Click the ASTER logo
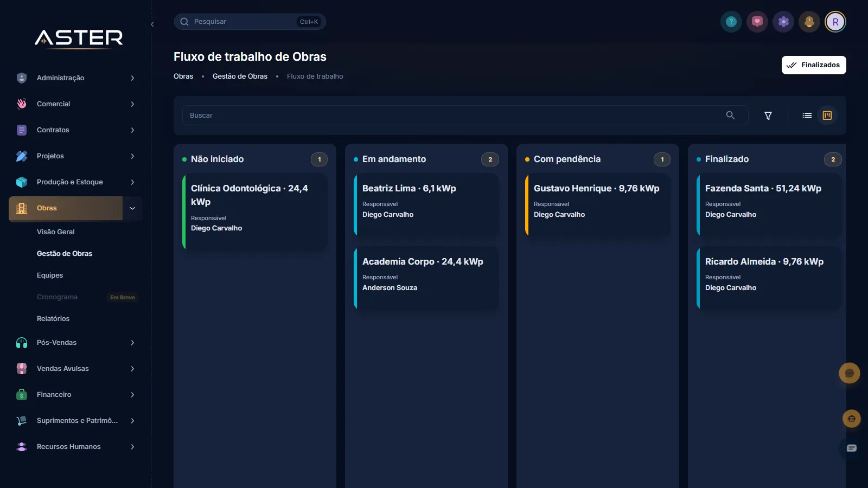The height and width of the screenshot is (488, 868). click(79, 38)
